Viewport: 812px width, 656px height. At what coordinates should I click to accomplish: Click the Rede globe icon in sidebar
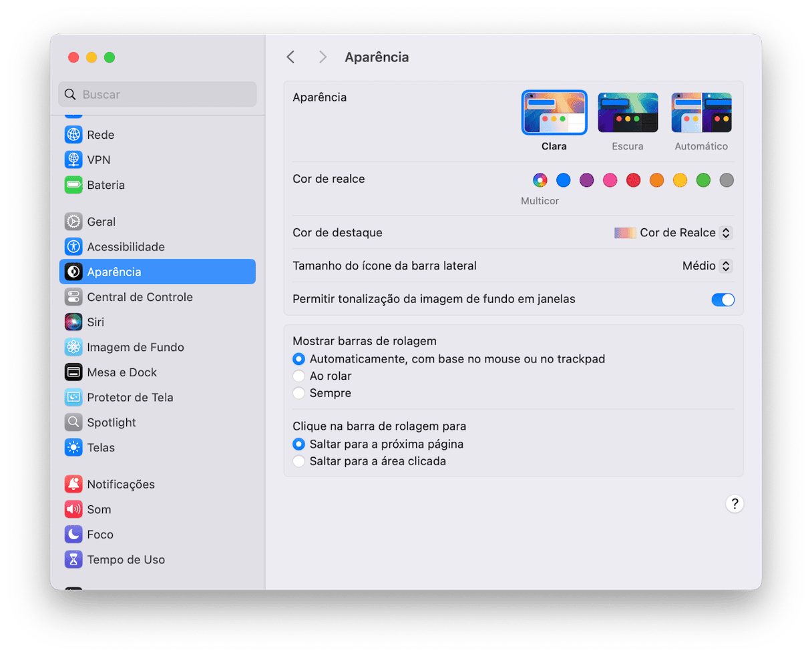point(73,135)
